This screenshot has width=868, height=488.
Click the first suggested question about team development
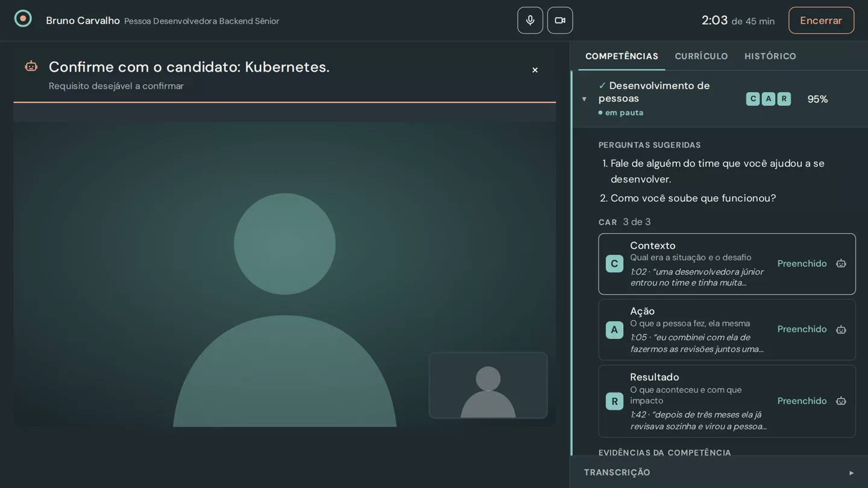tap(717, 171)
